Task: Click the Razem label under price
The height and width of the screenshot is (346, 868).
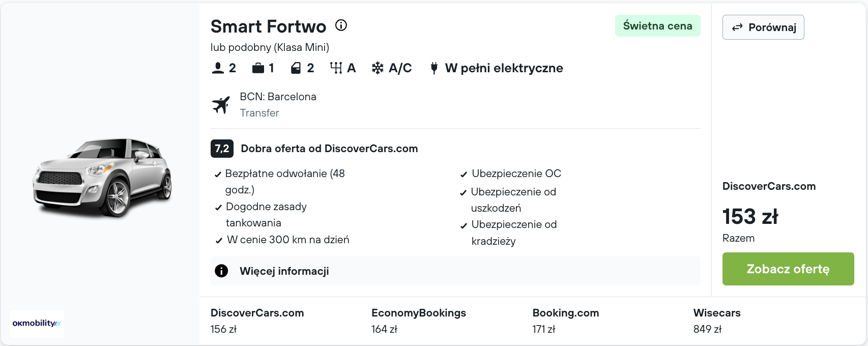Action: (x=738, y=238)
